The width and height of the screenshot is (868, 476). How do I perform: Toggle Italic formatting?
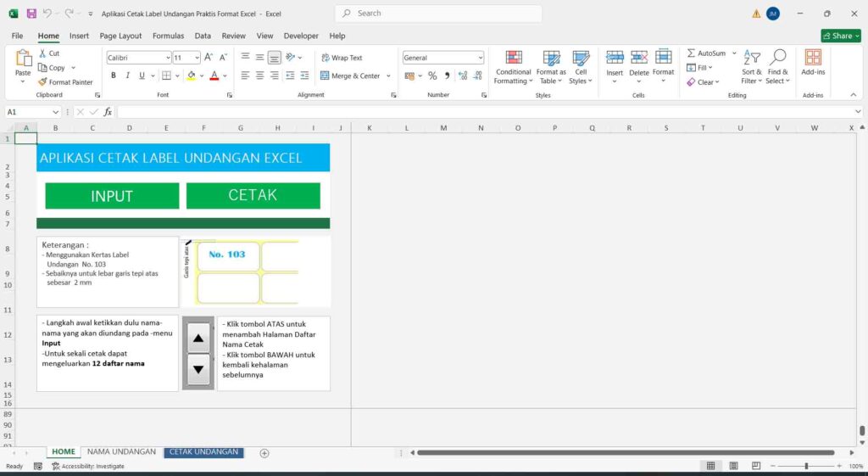[x=127, y=76]
